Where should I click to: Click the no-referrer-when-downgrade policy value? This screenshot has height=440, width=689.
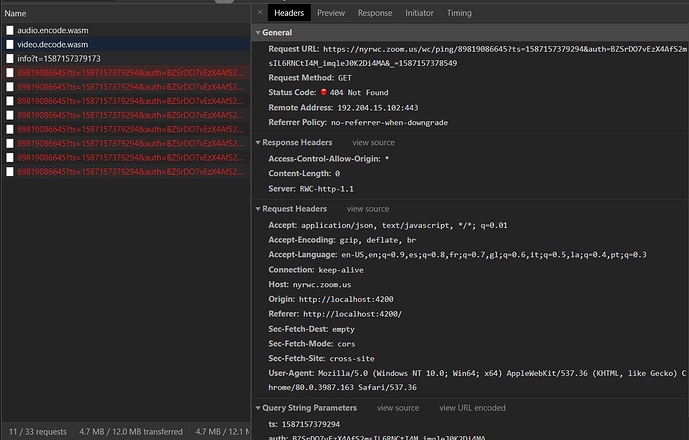coord(389,123)
